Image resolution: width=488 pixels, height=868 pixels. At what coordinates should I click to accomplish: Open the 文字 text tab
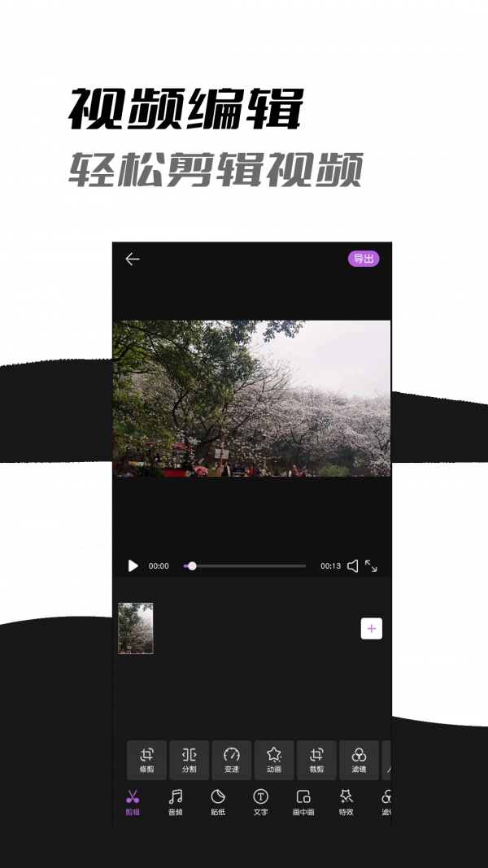click(x=260, y=801)
